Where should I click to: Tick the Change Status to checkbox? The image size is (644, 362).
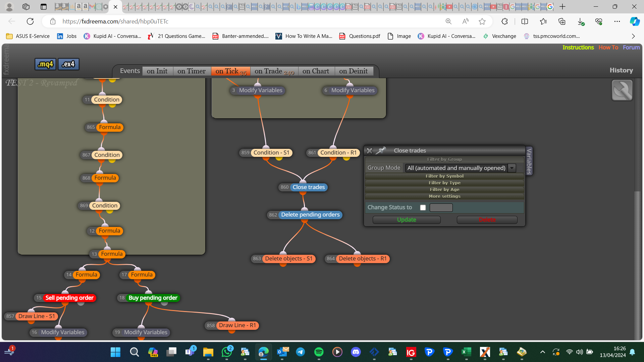click(423, 207)
